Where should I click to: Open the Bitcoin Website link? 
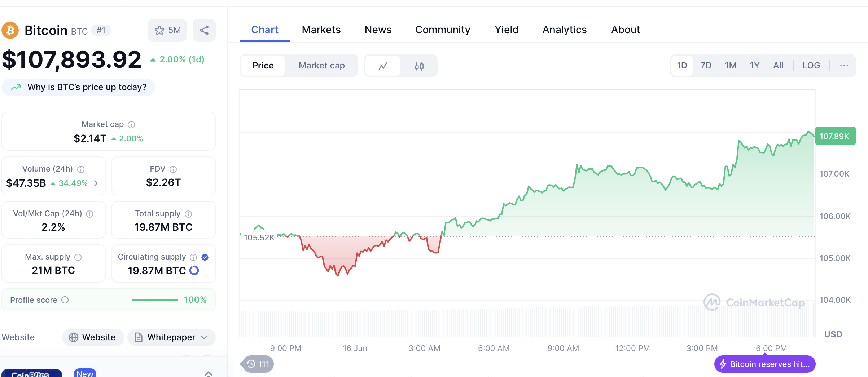click(x=93, y=337)
